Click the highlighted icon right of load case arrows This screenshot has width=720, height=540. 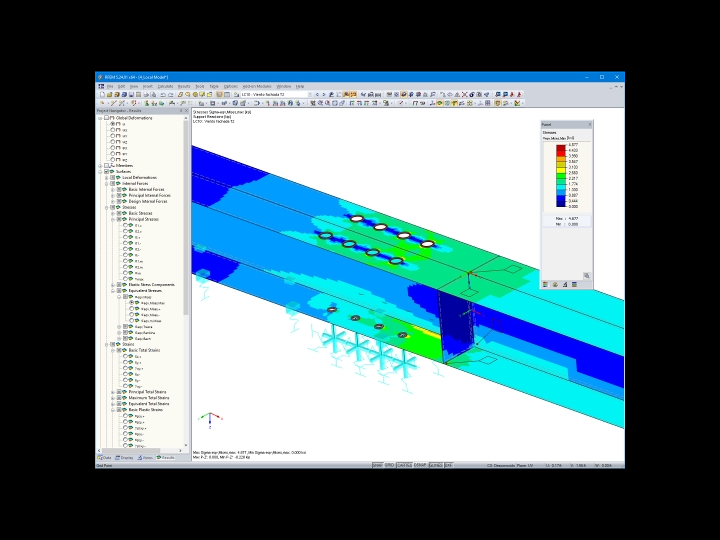346,95
